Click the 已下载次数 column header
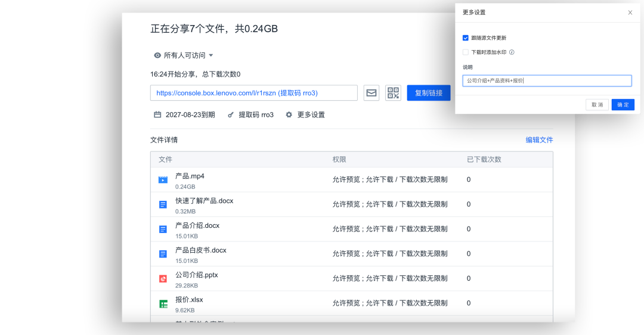 point(484,159)
